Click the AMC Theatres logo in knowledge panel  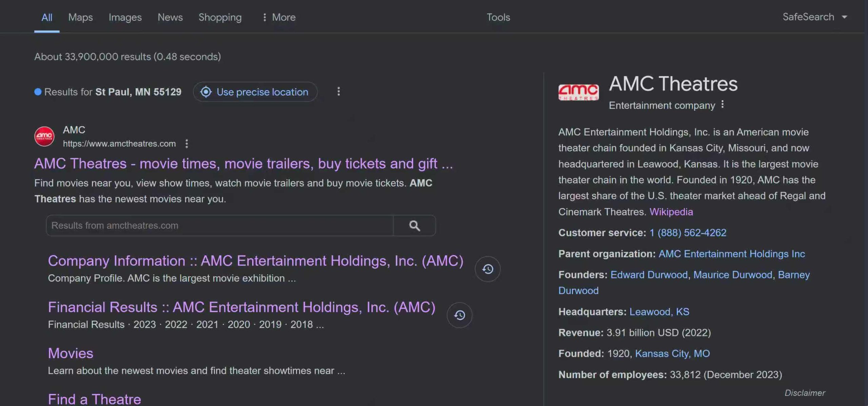[578, 92]
